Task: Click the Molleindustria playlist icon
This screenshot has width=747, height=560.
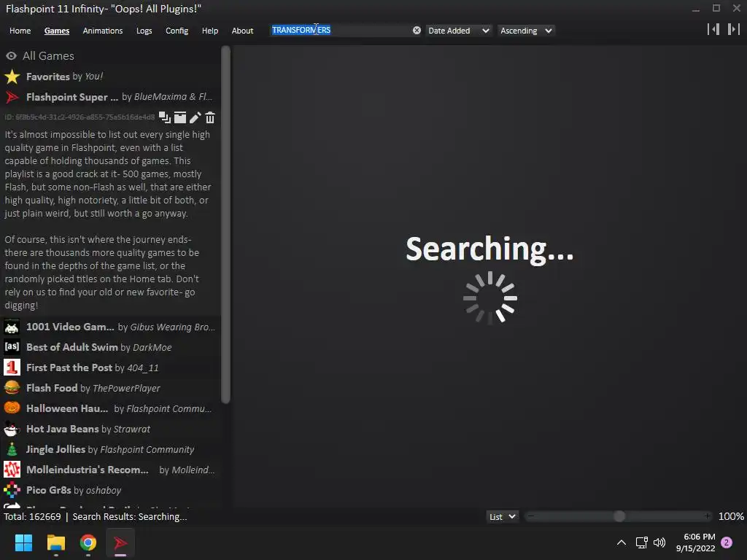Action: 12,470
